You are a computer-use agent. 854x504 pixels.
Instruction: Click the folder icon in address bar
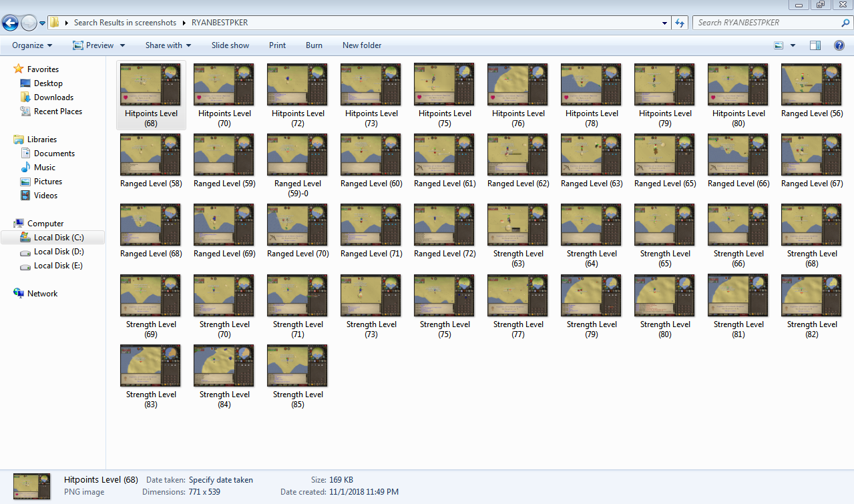pos(55,23)
